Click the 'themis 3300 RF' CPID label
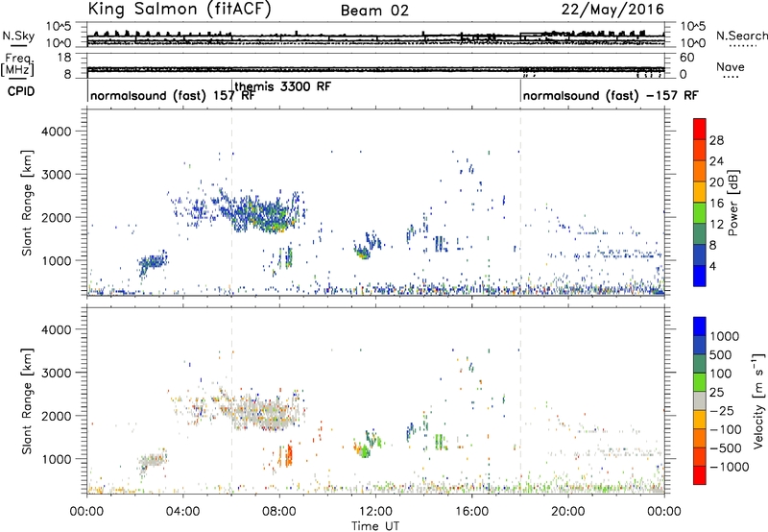The height and width of the screenshot is (532, 768). pos(283,86)
